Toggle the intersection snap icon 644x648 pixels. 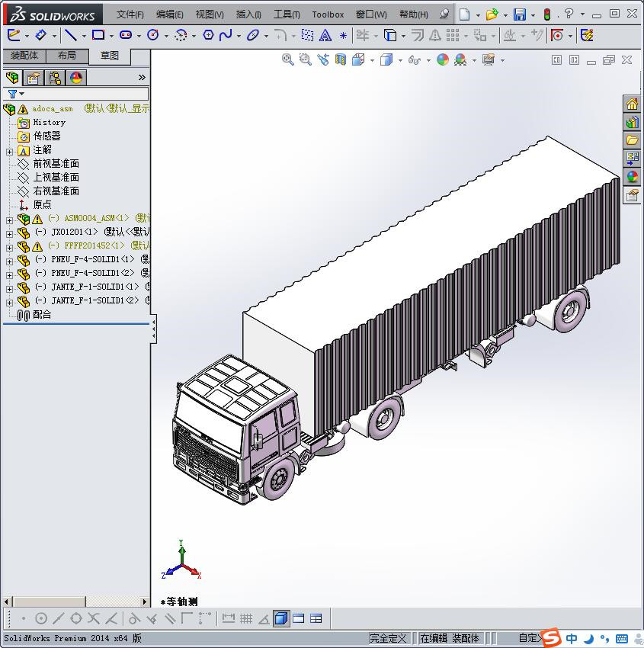pyautogui.click(x=94, y=619)
